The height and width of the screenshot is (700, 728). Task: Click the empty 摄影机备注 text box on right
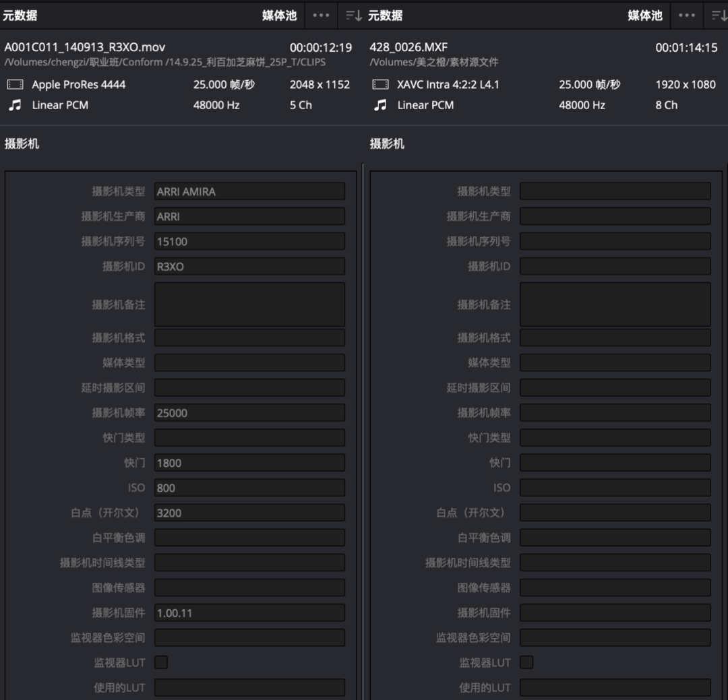click(x=615, y=305)
